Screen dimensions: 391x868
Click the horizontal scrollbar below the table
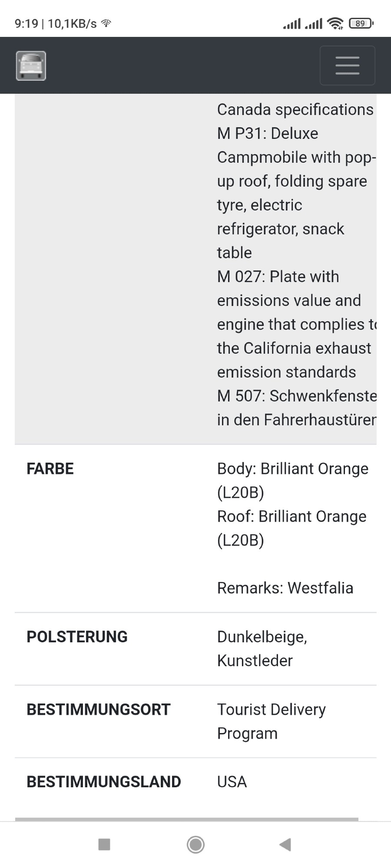(187, 819)
